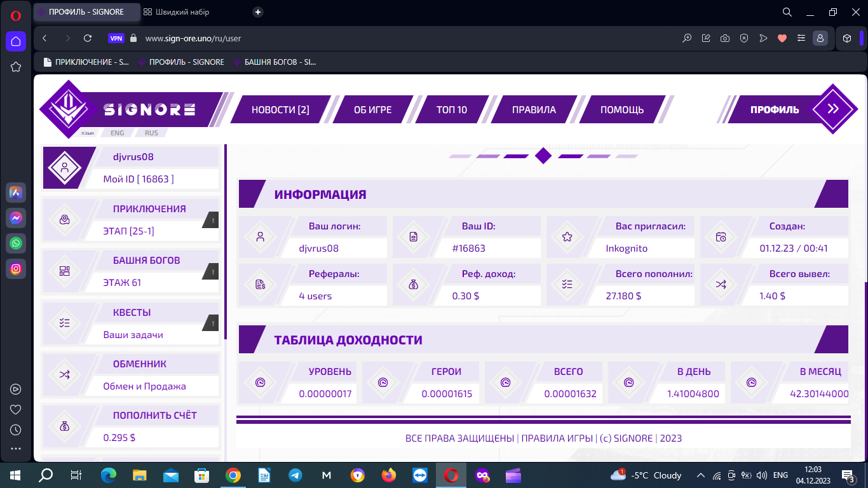The image size is (868, 488).
Task: Open Google Chrome from the taskbar
Action: [233, 475]
